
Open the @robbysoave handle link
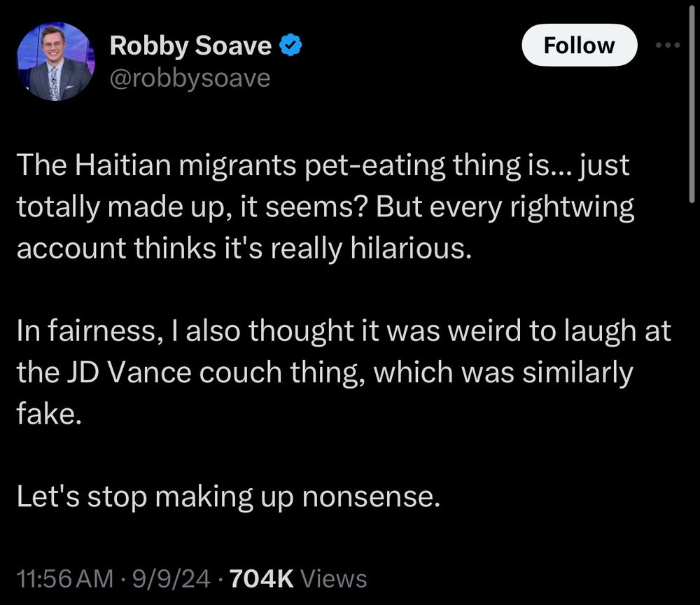[189, 78]
